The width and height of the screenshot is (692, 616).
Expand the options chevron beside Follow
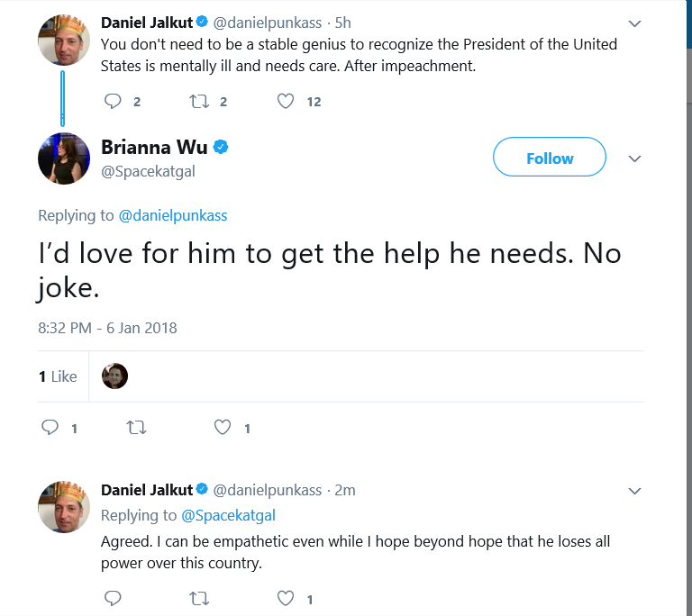pyautogui.click(x=634, y=159)
